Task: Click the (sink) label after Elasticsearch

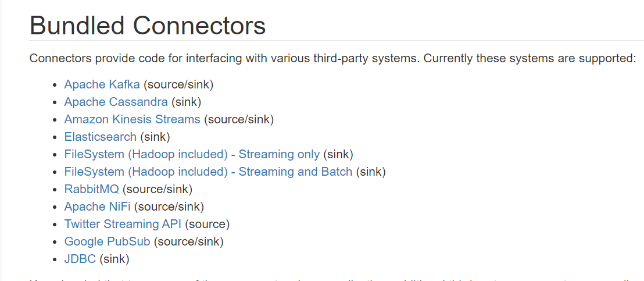Action: (155, 137)
